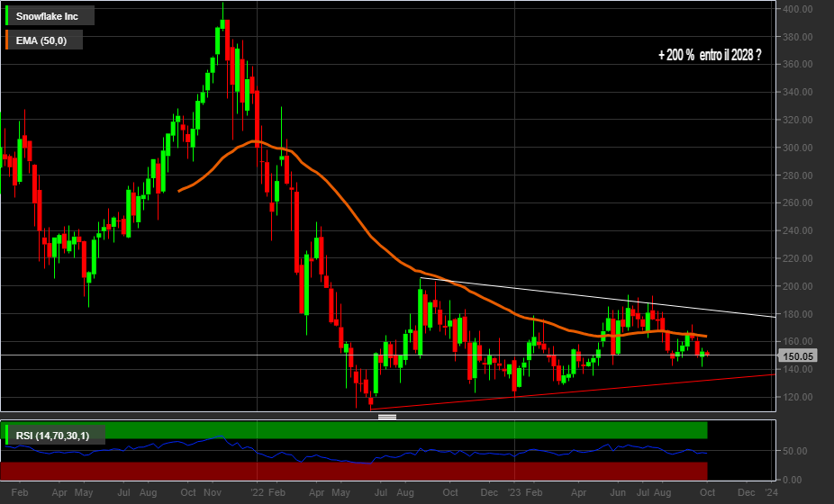The image size is (834, 504).
Task: Click the 0.00 RSI axis label
Action: [x=793, y=480]
